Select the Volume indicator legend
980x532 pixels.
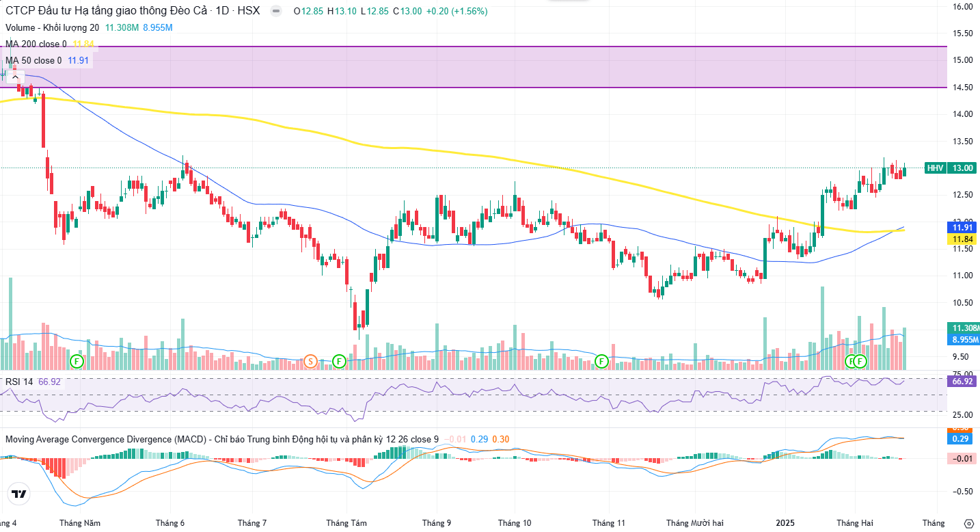tap(52, 27)
